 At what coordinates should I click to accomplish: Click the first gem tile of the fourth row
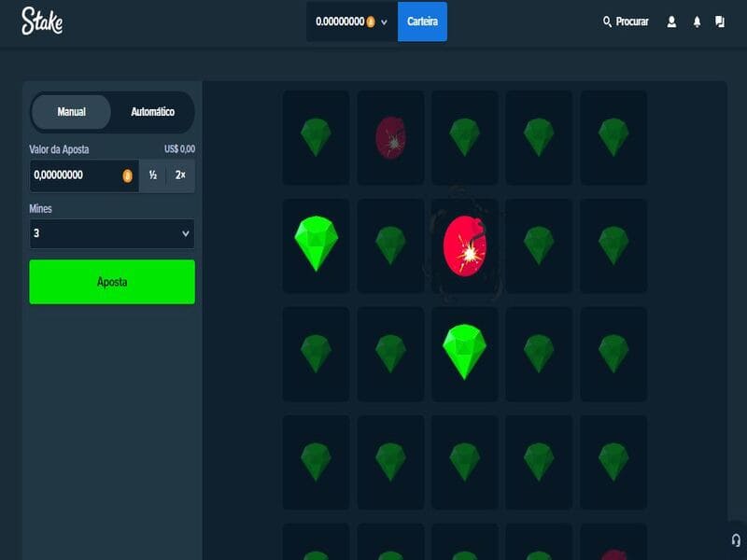316,462
